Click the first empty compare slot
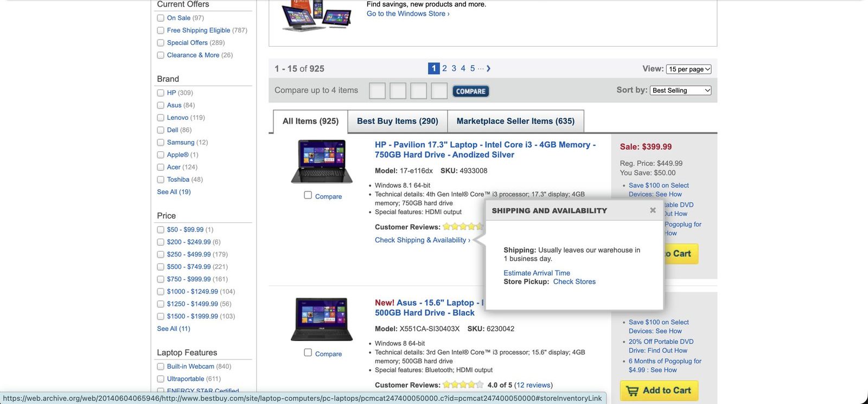The height and width of the screenshot is (404, 868). tap(377, 91)
